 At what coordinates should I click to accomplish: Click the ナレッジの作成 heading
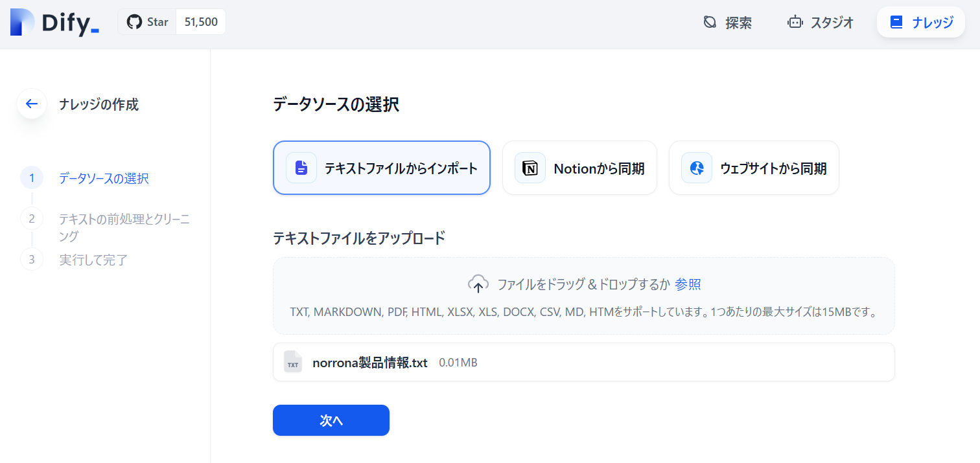pyautogui.click(x=99, y=104)
